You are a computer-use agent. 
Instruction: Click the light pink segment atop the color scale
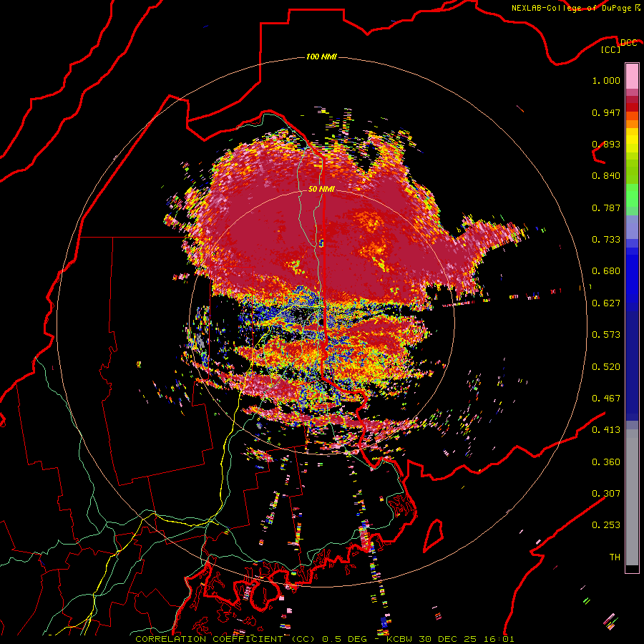pyautogui.click(x=632, y=76)
